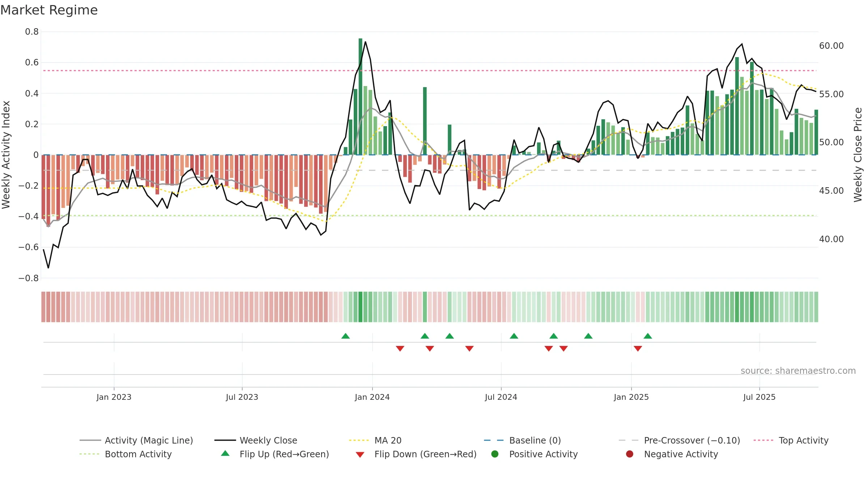Select the Flip Down marker just after Jan 2025

coord(638,348)
